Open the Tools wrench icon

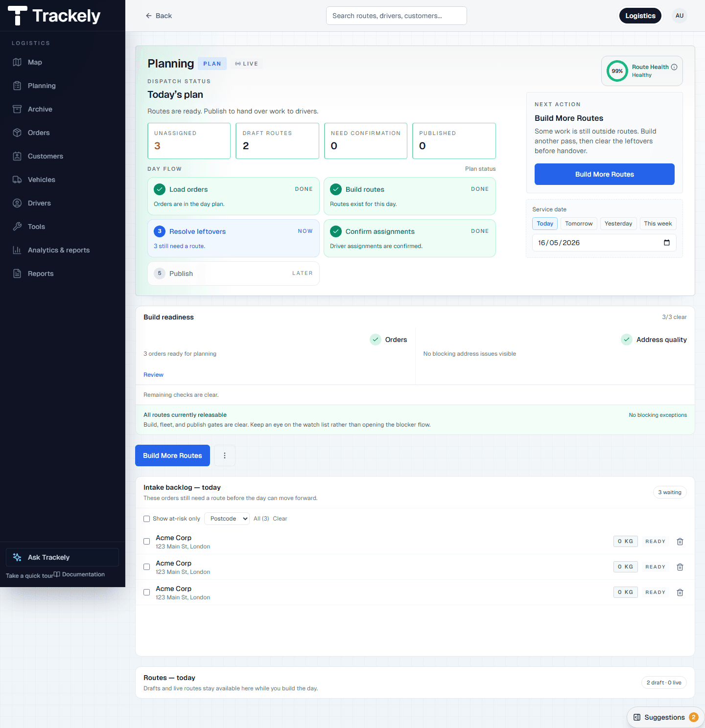[17, 227]
